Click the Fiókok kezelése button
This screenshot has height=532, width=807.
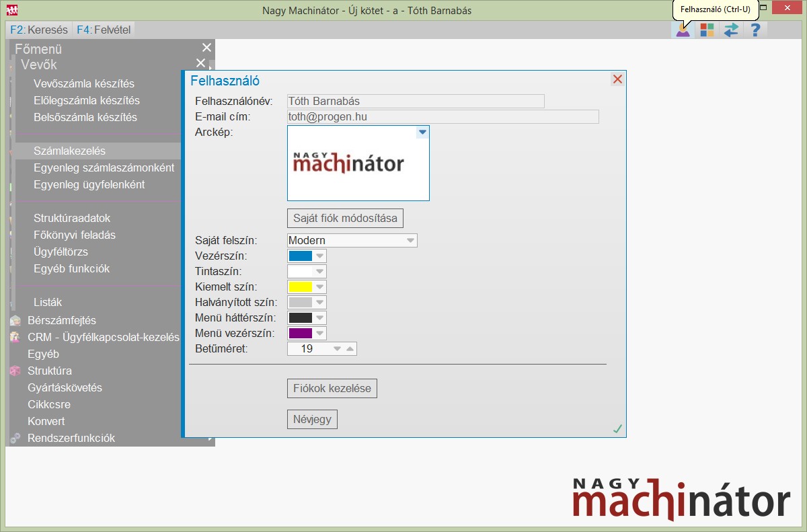point(332,388)
